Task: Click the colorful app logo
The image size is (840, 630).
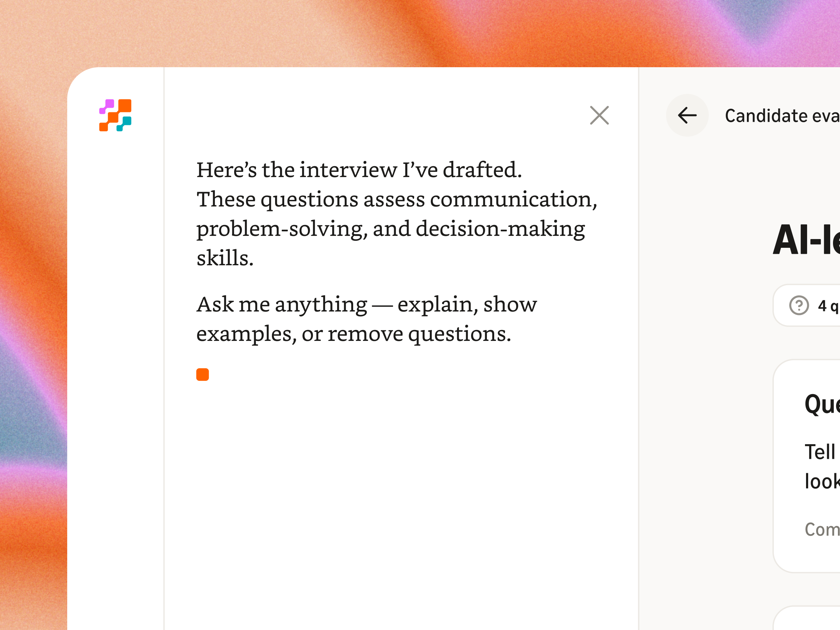Action: (115, 115)
